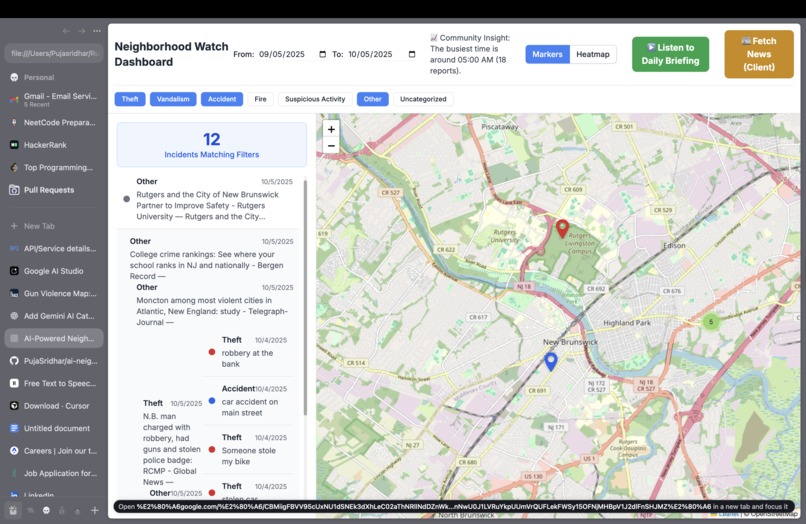Open the browser sidebar more options menu
The image size is (806, 524).
click(x=97, y=31)
